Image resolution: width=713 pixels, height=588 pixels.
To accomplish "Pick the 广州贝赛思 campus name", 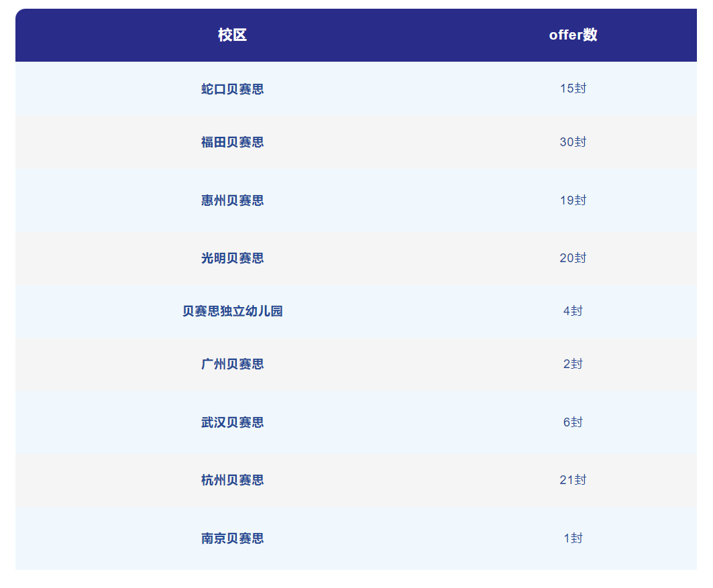I will pos(232,364).
